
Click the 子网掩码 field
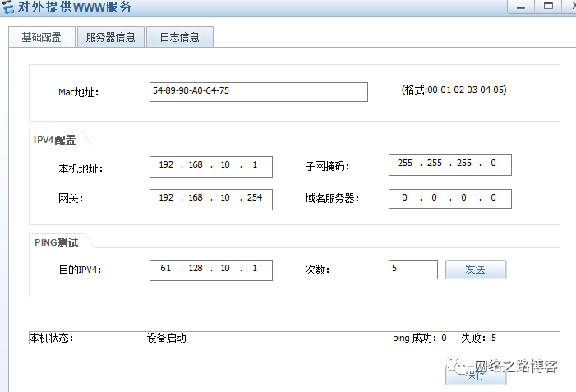(x=450, y=165)
